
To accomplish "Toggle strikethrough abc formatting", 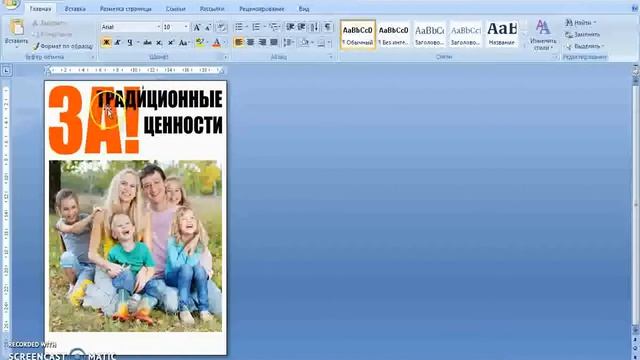I will 147,42.
